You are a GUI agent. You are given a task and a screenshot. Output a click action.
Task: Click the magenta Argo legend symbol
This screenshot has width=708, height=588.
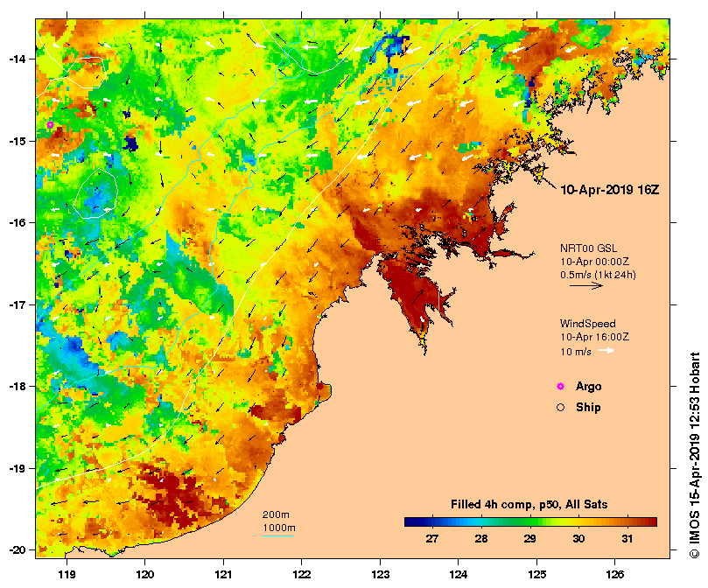pos(560,386)
